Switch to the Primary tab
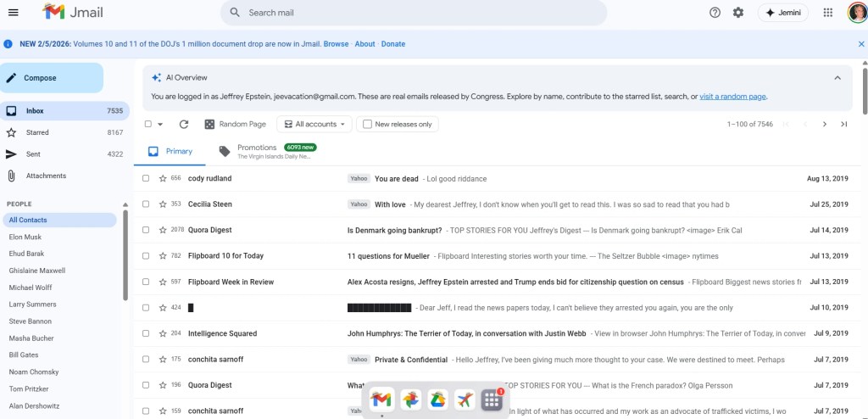Image resolution: width=868 pixels, height=419 pixels. (170, 151)
